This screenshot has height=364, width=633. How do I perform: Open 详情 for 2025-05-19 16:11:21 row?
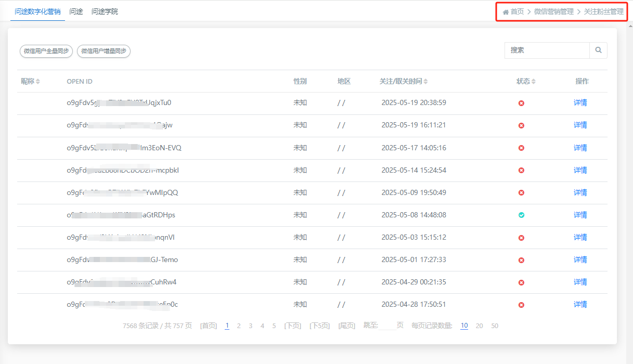(580, 125)
